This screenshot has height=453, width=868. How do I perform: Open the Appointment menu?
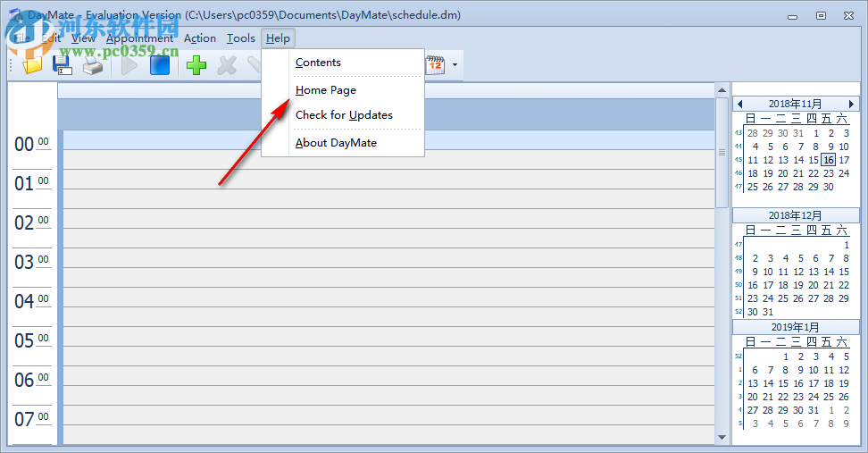point(140,38)
